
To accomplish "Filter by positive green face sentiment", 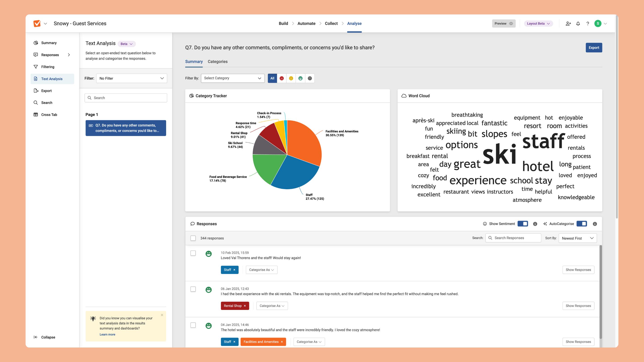I will pyautogui.click(x=300, y=78).
